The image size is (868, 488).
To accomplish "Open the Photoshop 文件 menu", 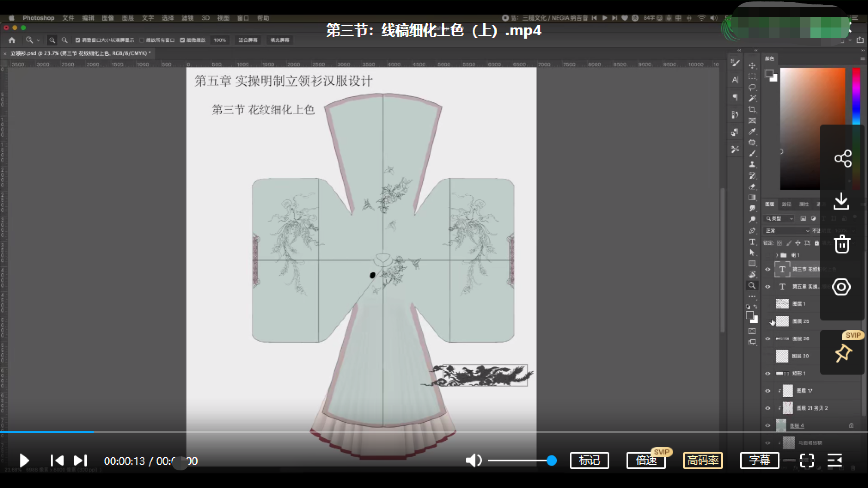I will (x=68, y=18).
